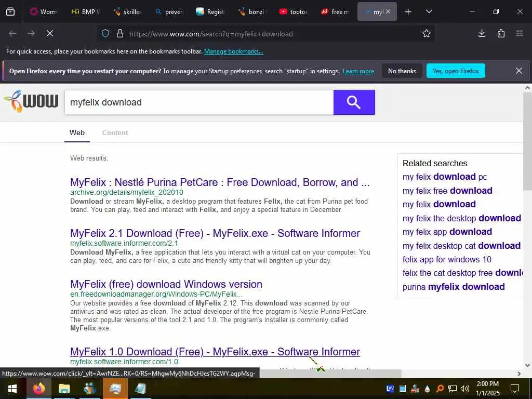Switch to the preven tab
Screen dimensions: 532x399
coord(169,12)
